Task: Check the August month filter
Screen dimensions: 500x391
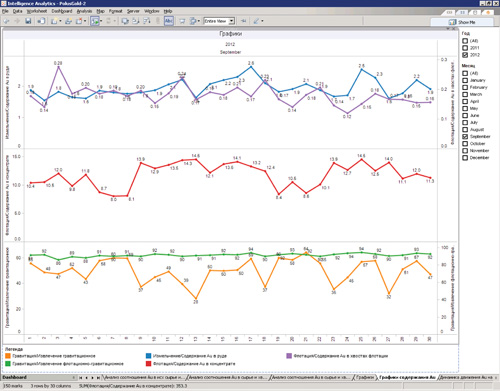Action: tap(465, 129)
